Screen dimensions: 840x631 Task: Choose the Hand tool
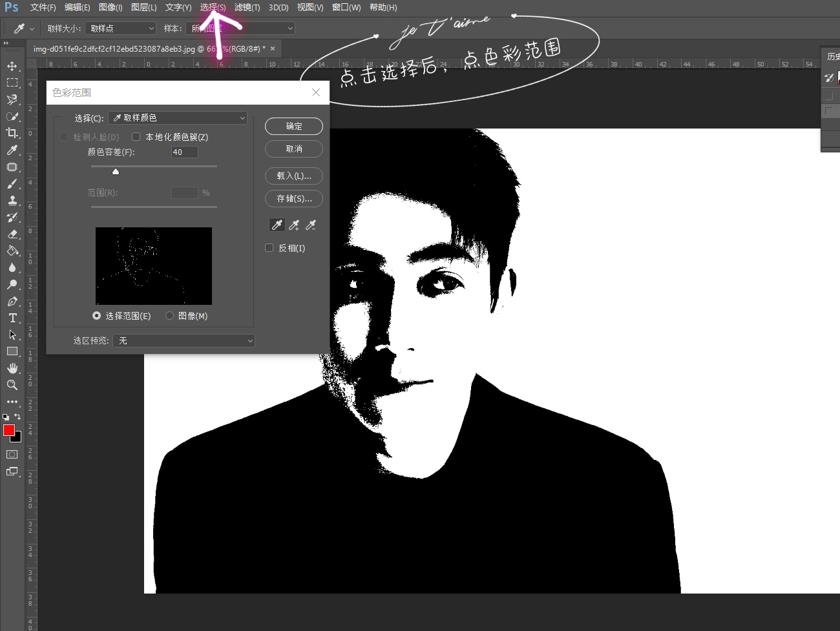tap(12, 368)
